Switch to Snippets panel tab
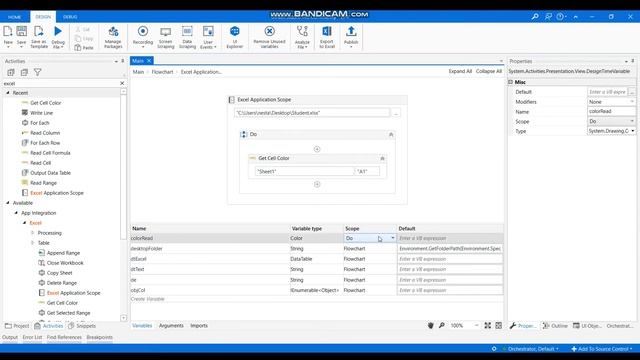Screen dimensions: 640x360 [x=82, y=326]
